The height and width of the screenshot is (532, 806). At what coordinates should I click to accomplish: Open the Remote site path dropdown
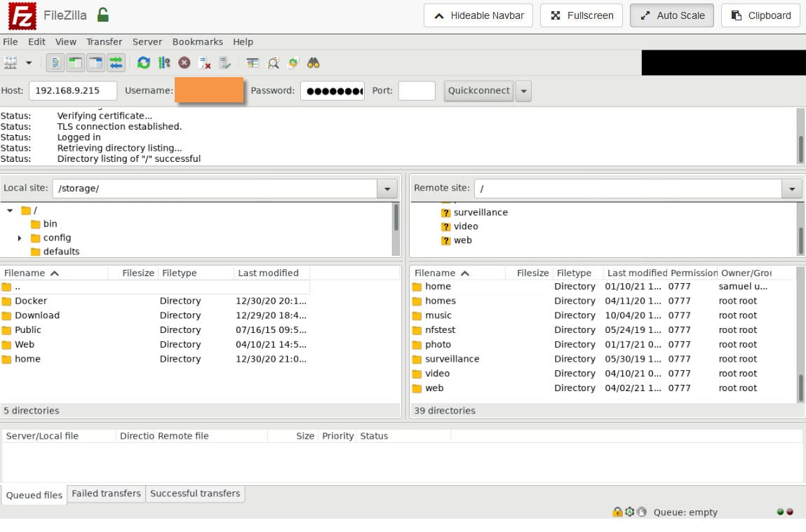(x=791, y=189)
